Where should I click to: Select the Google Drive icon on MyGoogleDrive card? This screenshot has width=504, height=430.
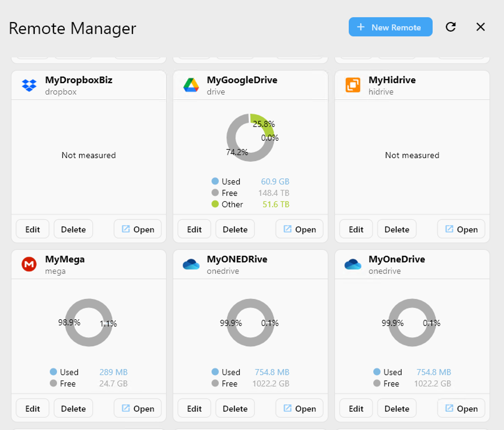[x=191, y=85]
